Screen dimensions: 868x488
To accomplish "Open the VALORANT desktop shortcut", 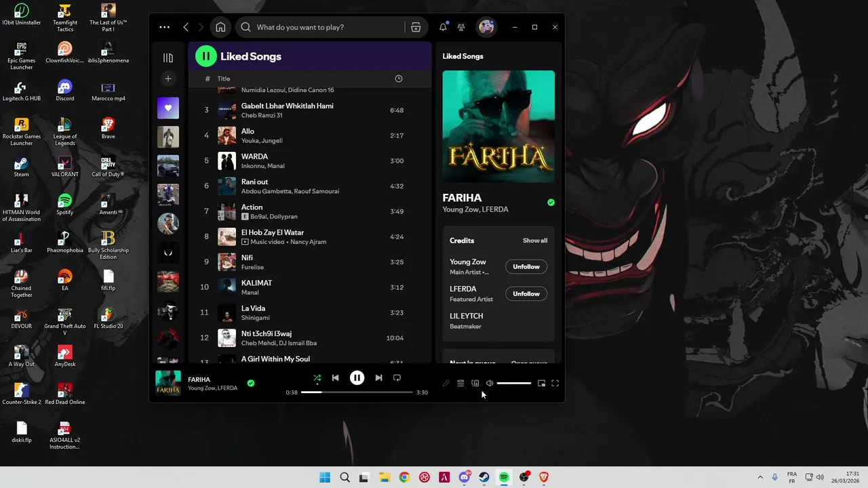I will tap(64, 166).
